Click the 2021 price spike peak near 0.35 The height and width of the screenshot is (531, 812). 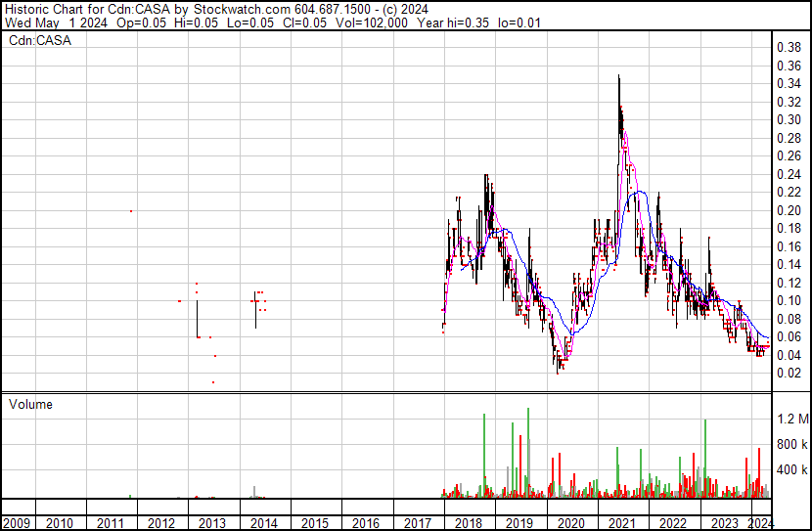coord(619,76)
